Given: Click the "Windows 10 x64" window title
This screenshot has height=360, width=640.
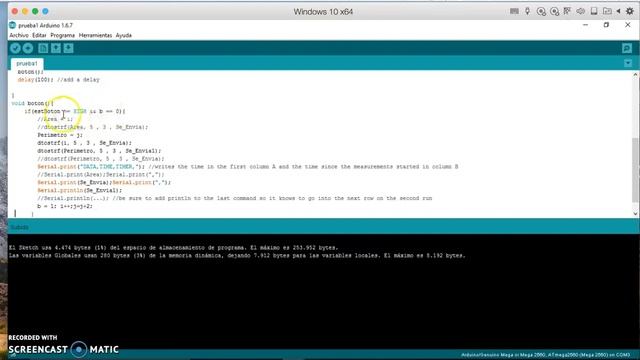Looking at the screenshot, I should click(323, 12).
